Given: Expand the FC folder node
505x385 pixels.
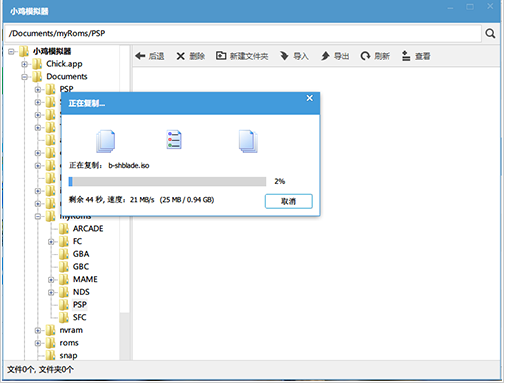Looking at the screenshot, I should point(51,242).
